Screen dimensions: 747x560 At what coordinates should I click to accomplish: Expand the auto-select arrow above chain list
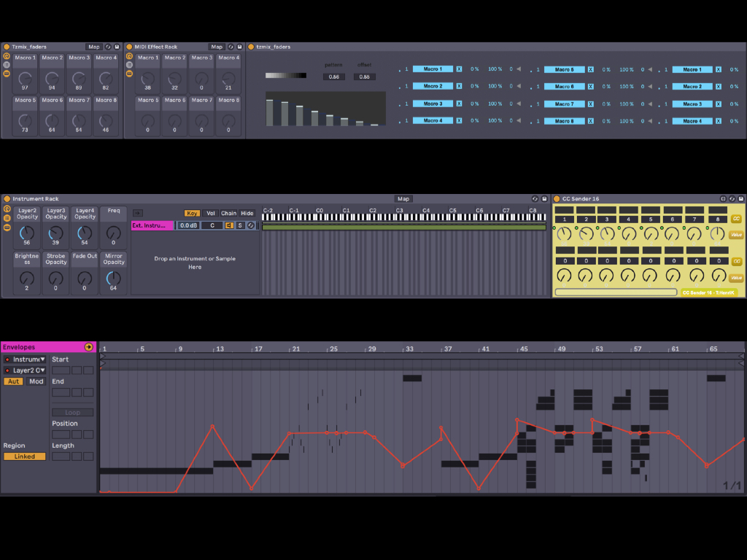[x=137, y=213]
